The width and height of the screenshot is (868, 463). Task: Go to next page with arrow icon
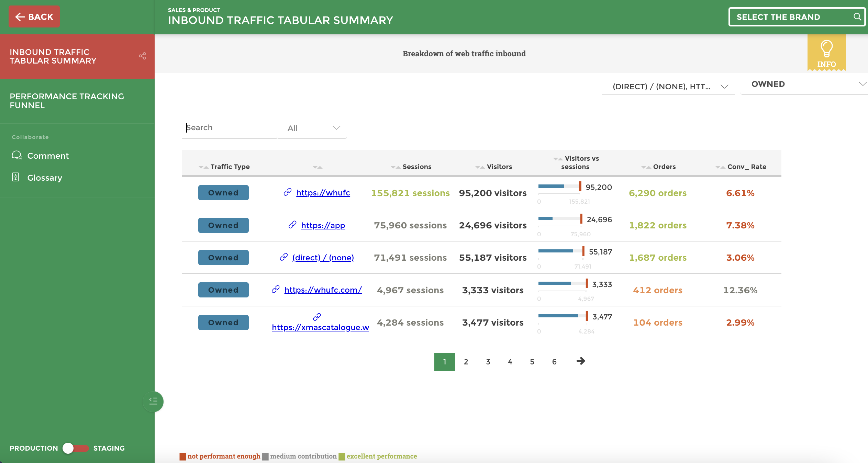pyautogui.click(x=580, y=361)
